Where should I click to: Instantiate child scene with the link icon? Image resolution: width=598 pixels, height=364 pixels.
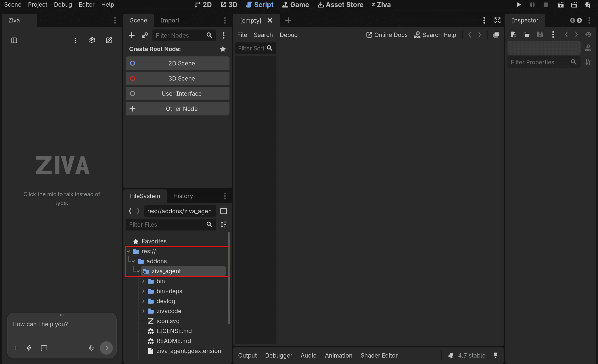145,35
